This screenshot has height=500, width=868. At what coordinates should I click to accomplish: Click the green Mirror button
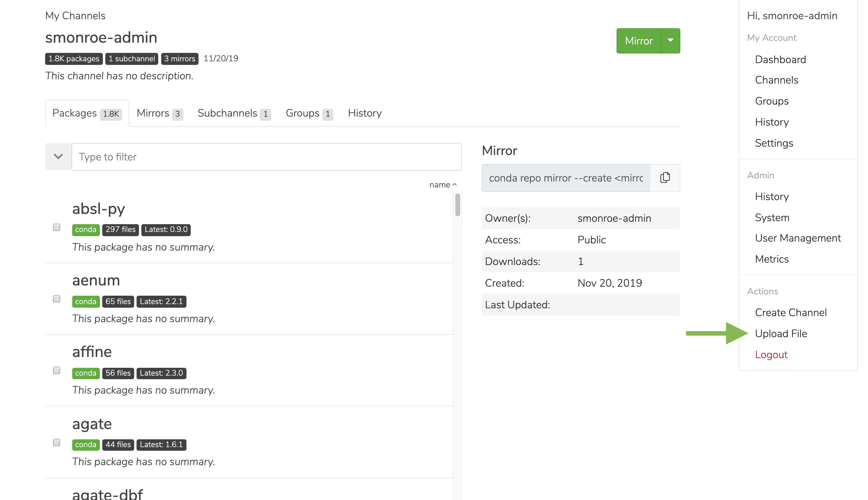[x=639, y=41]
